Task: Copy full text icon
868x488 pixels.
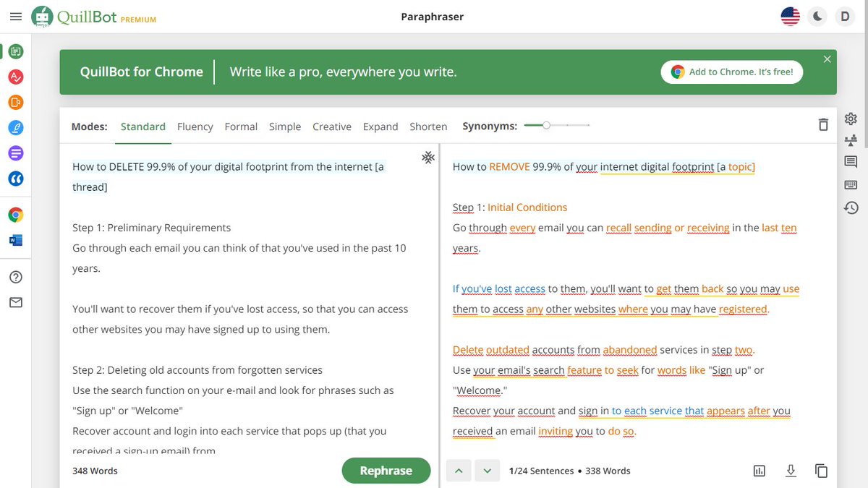Action: click(822, 471)
